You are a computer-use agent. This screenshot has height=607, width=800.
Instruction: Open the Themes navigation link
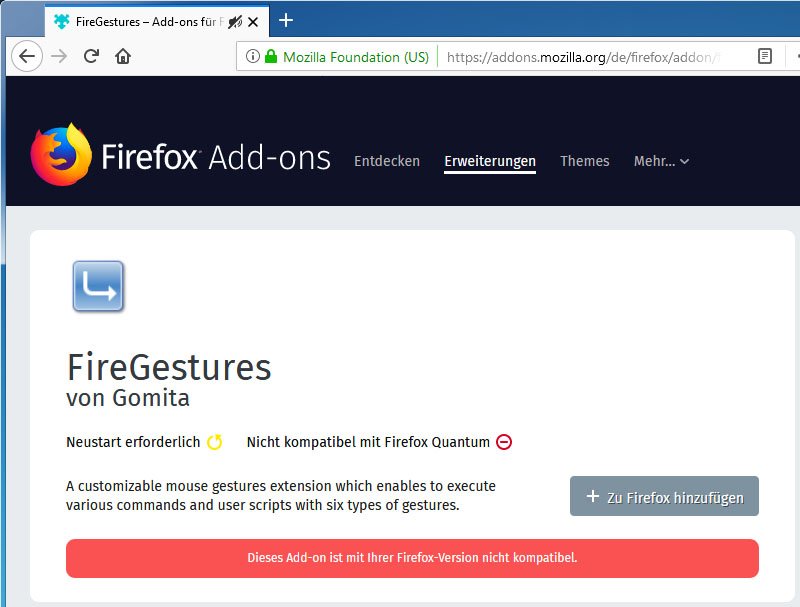click(585, 161)
